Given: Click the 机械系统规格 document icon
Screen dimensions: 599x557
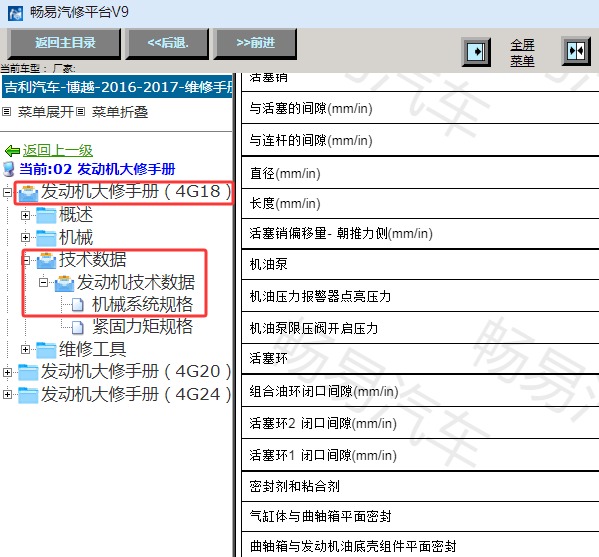Looking at the screenshot, I should click(x=78, y=305).
